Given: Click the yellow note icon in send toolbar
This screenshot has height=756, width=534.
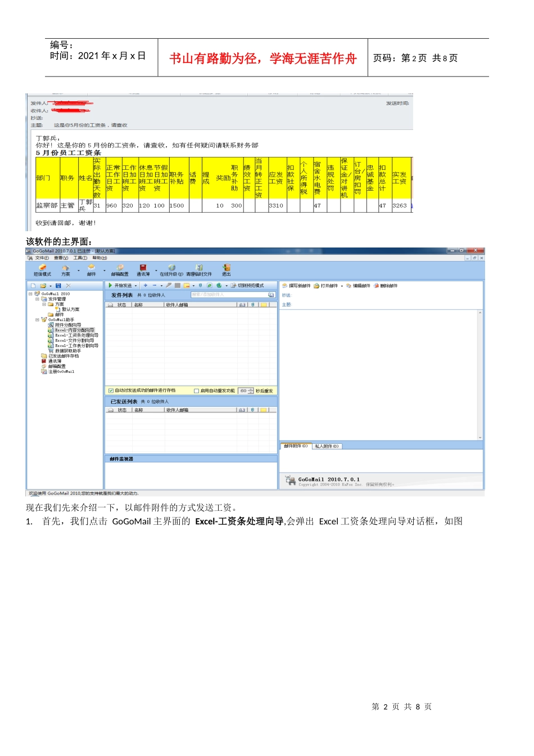Looking at the screenshot, I should pyautogui.click(x=187, y=286).
